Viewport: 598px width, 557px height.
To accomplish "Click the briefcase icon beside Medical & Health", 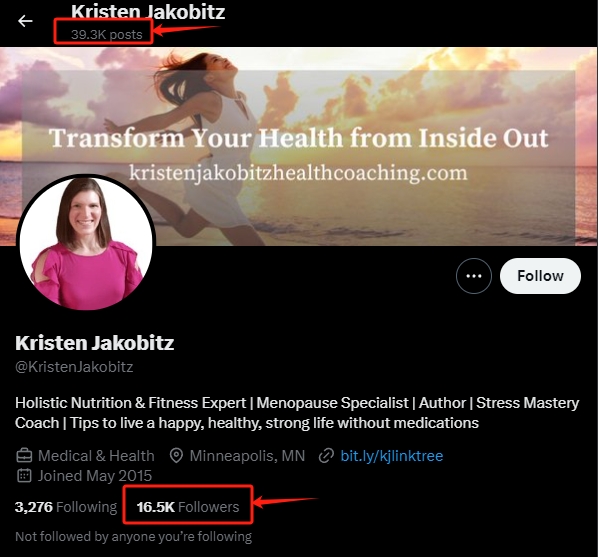I will pyautogui.click(x=24, y=456).
